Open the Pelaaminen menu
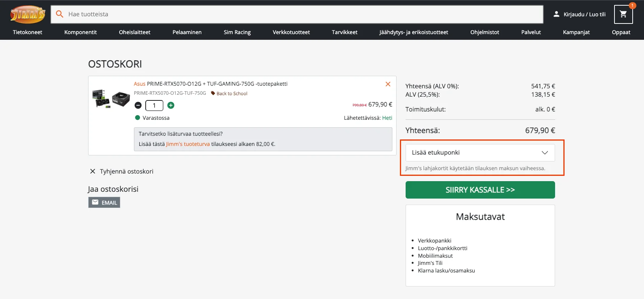The image size is (644, 299). 187,32
